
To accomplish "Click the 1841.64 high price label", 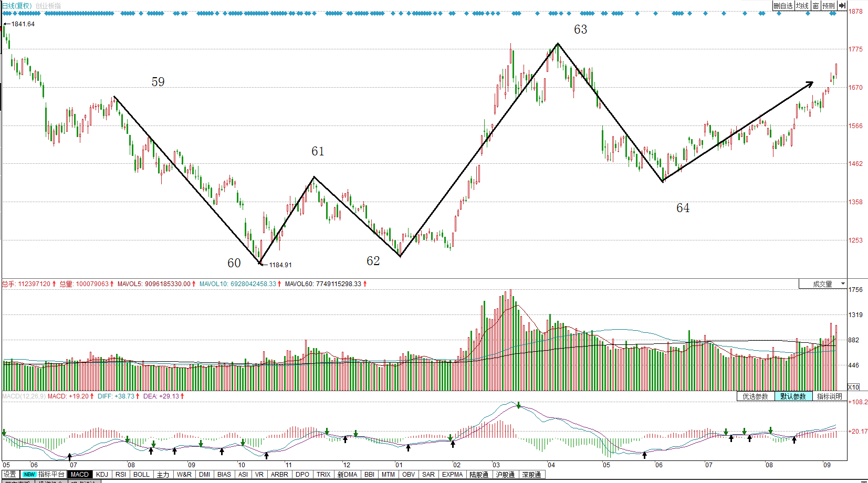I will pyautogui.click(x=23, y=24).
